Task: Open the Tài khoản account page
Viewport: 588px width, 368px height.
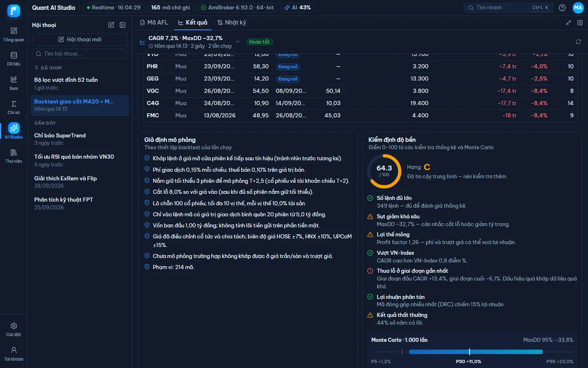Action: point(13,354)
